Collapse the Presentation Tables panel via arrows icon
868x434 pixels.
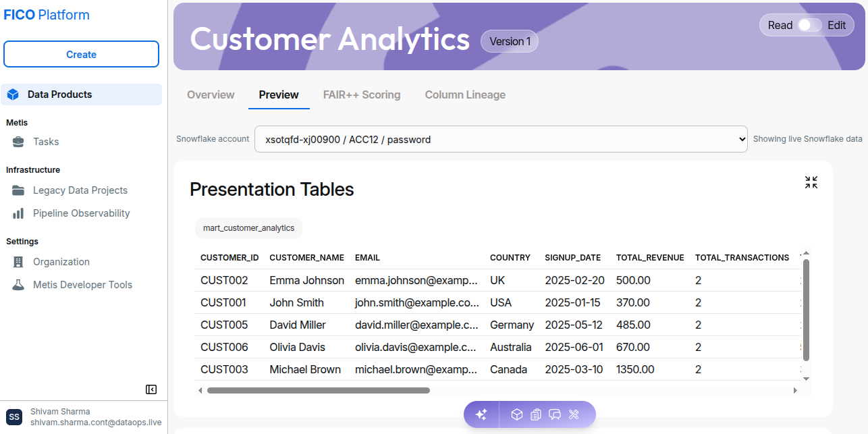[x=811, y=182]
